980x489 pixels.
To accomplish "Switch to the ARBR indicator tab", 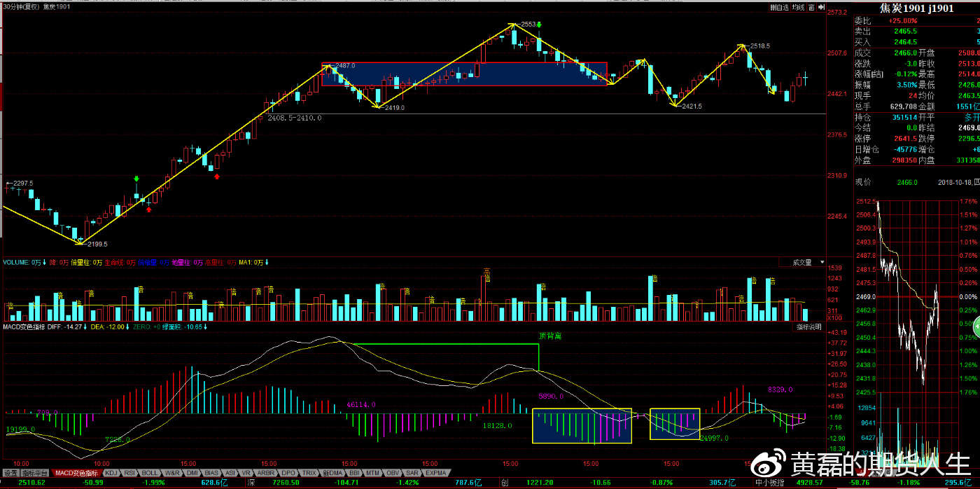I will 267,473.
